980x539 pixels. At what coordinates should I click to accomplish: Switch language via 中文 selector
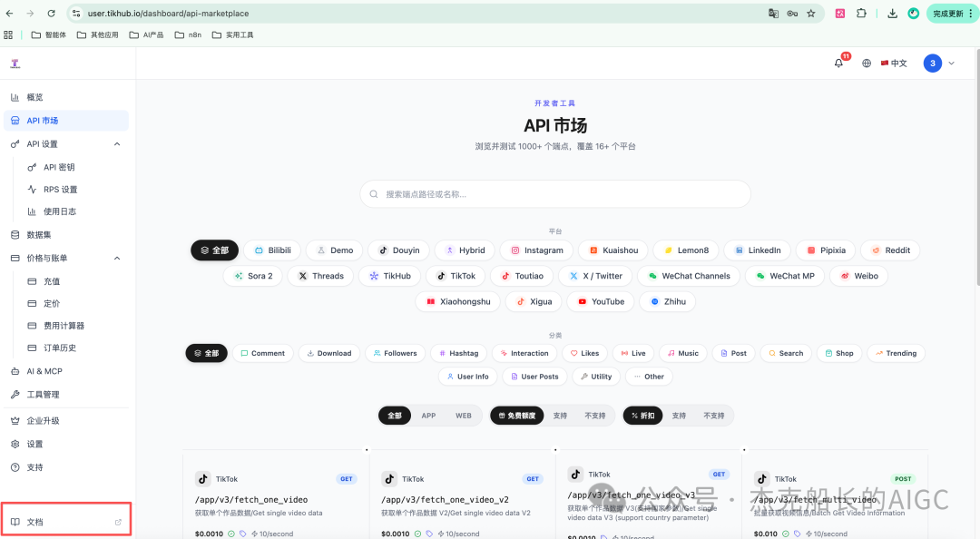894,64
